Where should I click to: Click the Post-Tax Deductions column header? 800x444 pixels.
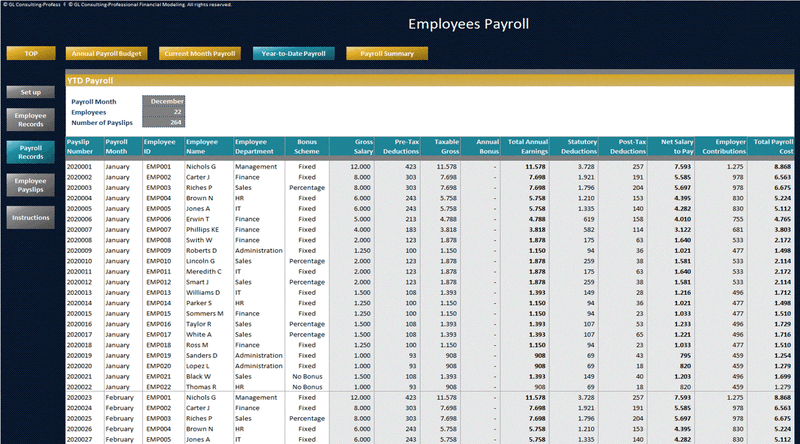point(623,146)
